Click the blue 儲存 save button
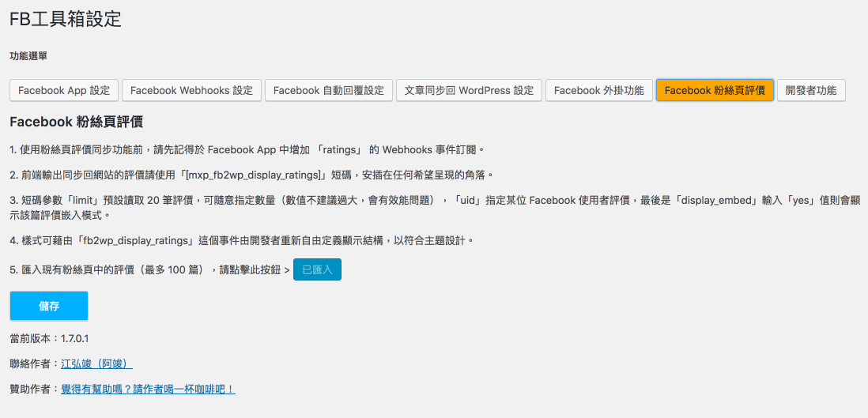868x418 pixels. click(49, 306)
